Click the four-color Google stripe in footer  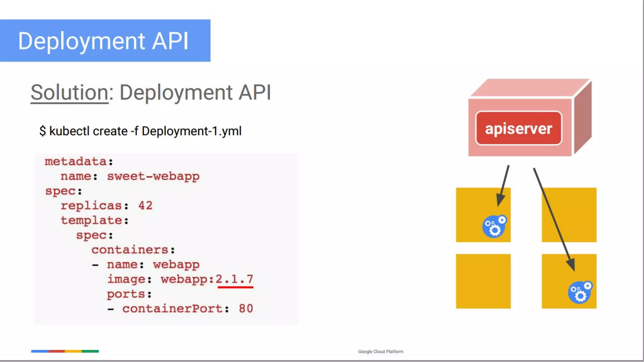tap(65, 351)
